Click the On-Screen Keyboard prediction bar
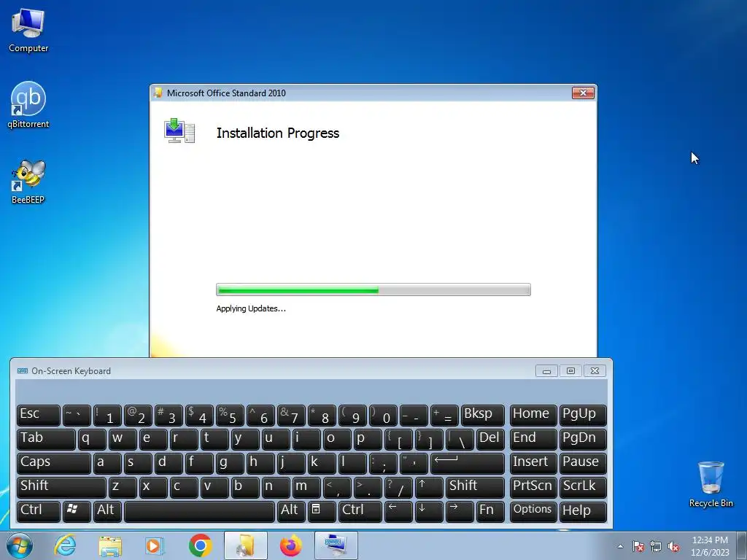747x560 pixels. [311, 392]
